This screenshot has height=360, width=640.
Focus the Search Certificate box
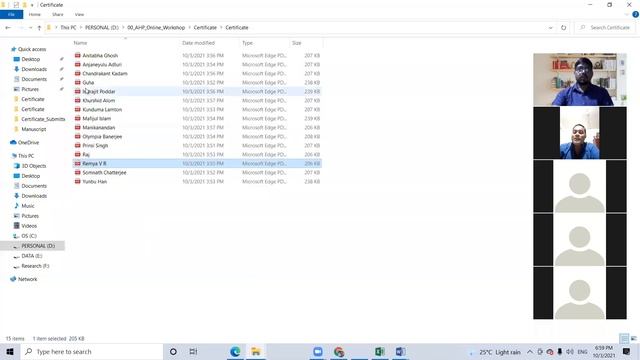point(605,27)
